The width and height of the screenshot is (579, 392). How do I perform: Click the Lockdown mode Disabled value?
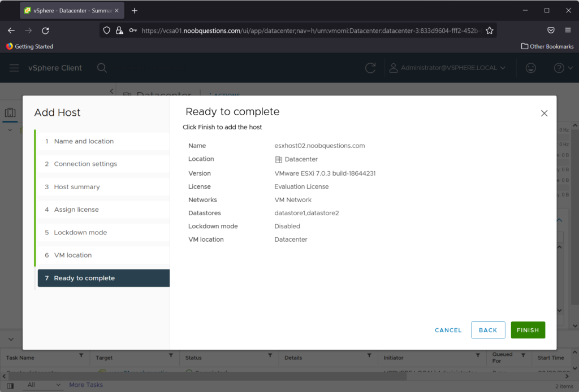[287, 227]
